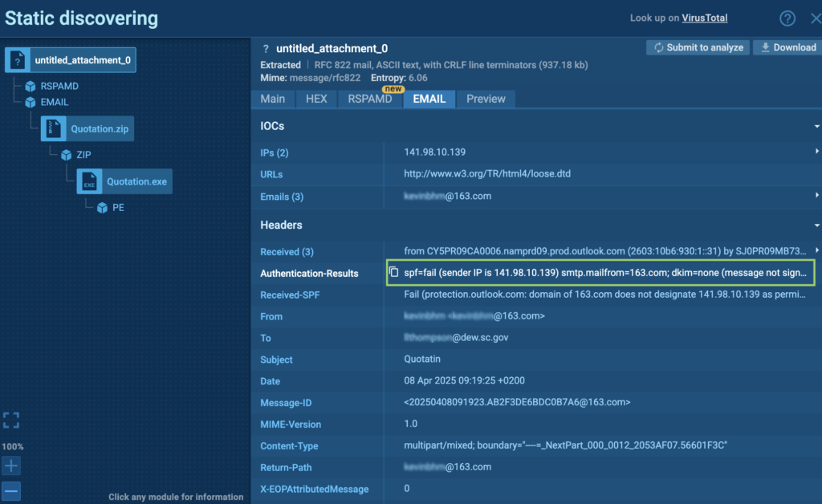The image size is (822, 504).
Task: Collapse the Headers section
Action: pos(816,226)
